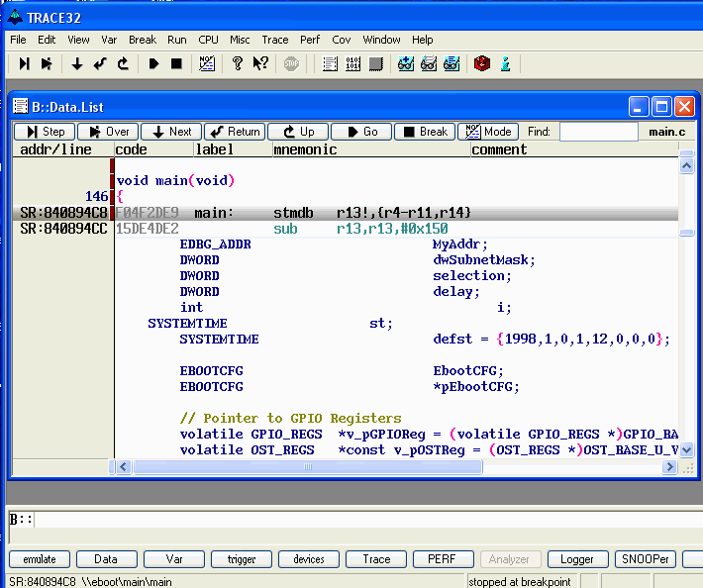The width and height of the screenshot is (703, 588).
Task: Open the Window menu
Action: 381,40
